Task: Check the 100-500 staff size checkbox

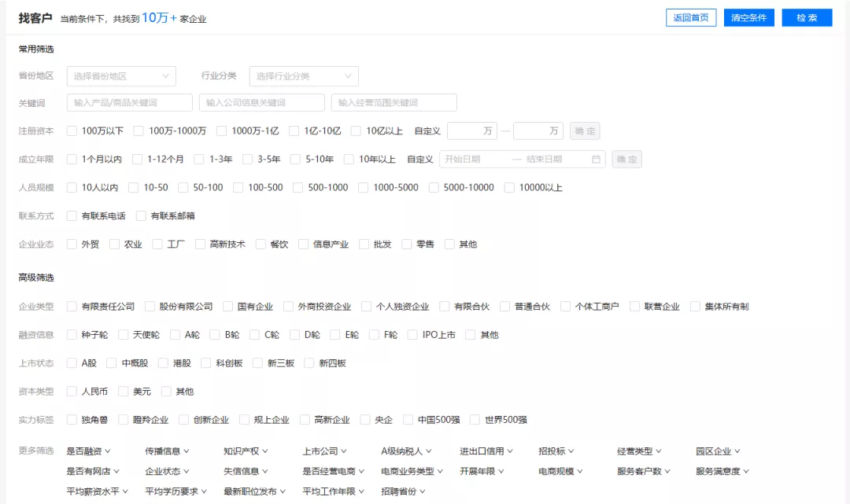Action: coord(238,187)
